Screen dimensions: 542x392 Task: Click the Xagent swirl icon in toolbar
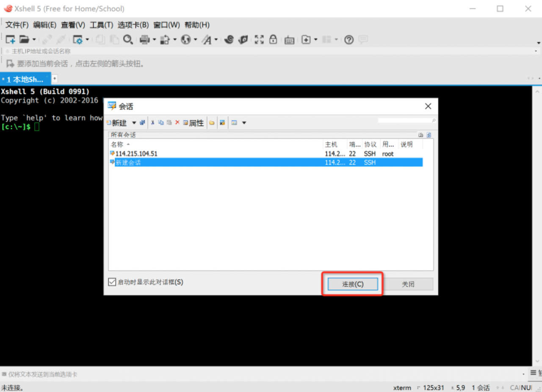[229, 39]
